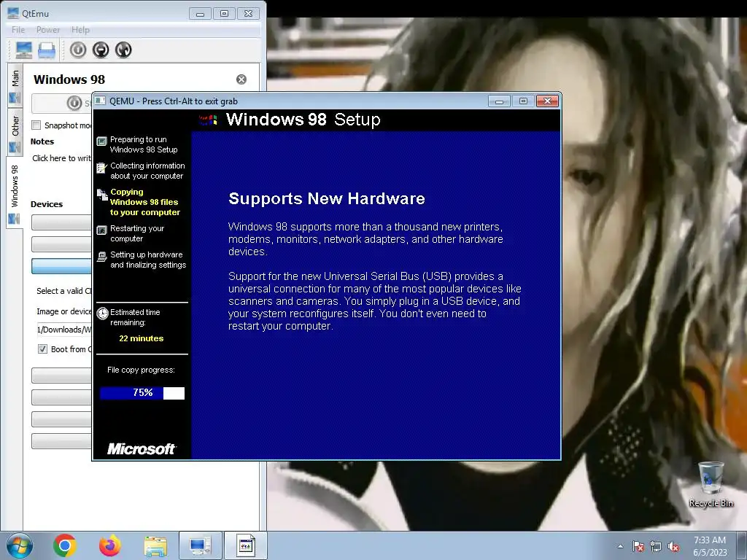Toggle the Boot from CD checkbox

(x=42, y=349)
